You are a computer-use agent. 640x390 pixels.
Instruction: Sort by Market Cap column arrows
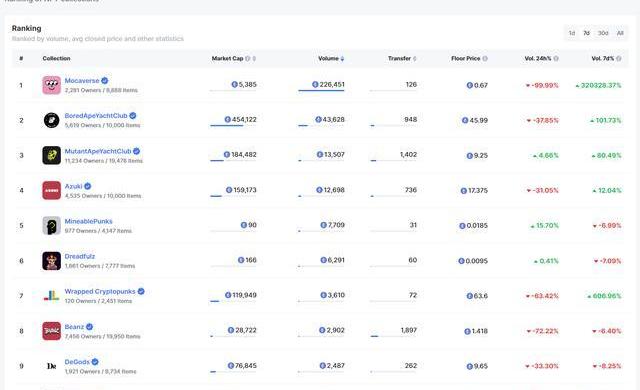pos(254,59)
